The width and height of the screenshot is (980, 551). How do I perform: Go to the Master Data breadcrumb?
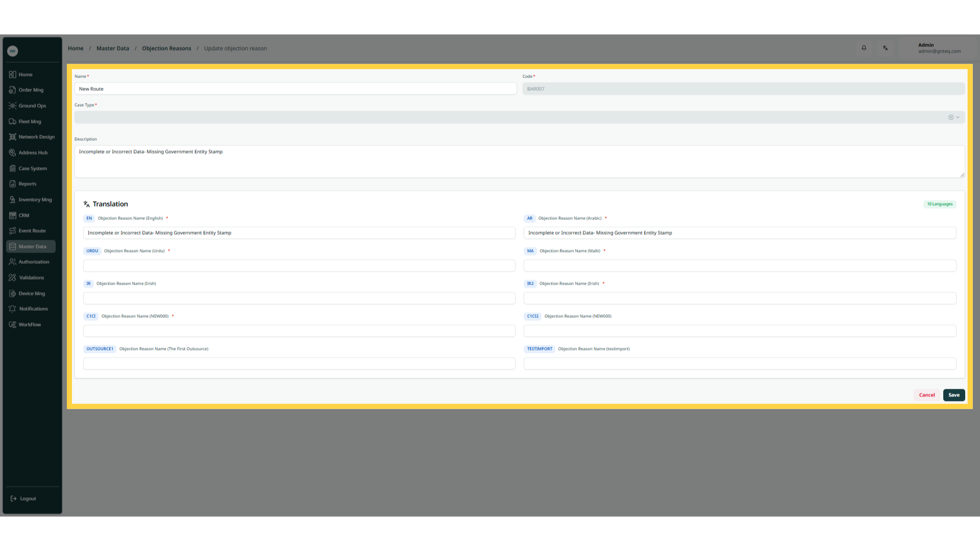[113, 48]
